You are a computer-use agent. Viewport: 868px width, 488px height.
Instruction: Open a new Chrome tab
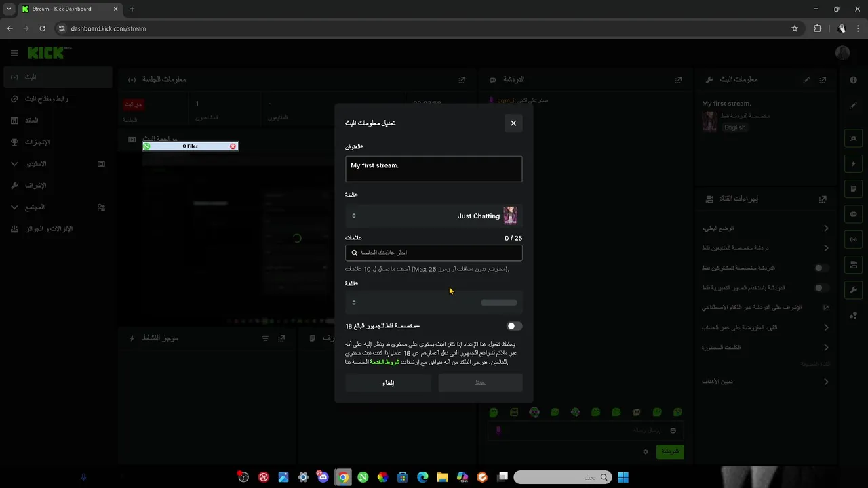(132, 9)
